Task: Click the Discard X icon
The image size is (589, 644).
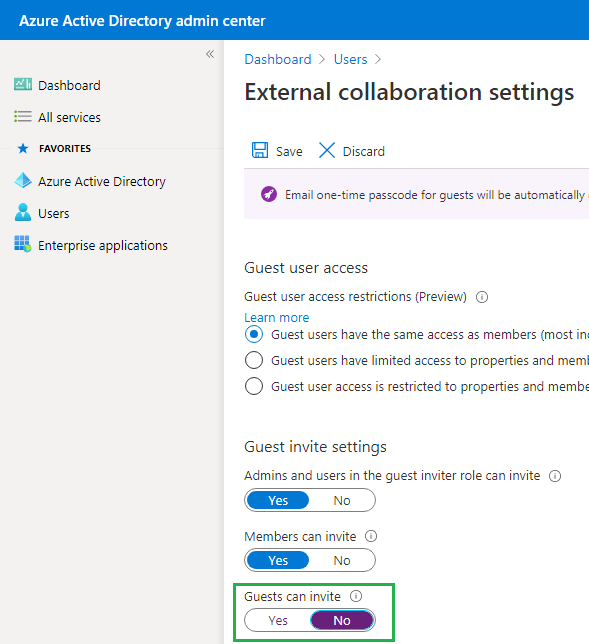Action: [x=327, y=150]
